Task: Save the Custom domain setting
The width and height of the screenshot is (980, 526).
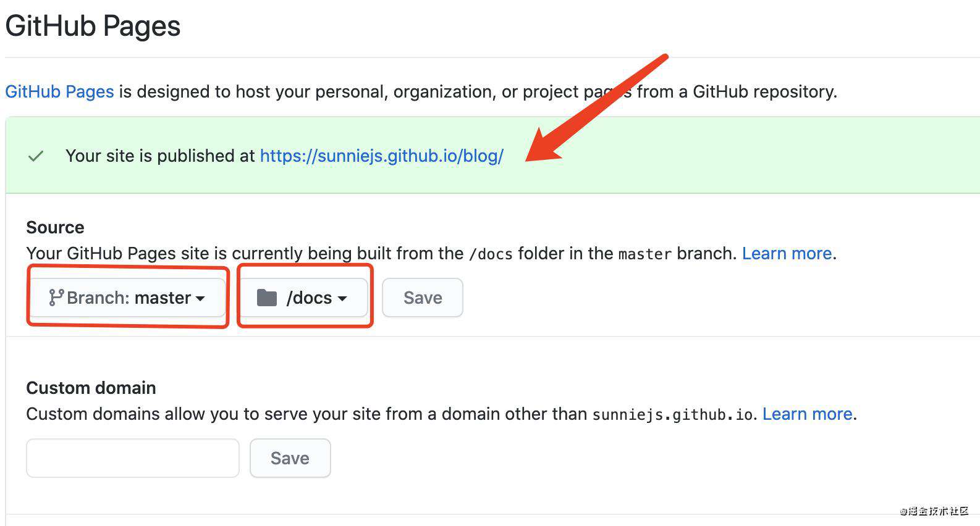Action: click(290, 458)
